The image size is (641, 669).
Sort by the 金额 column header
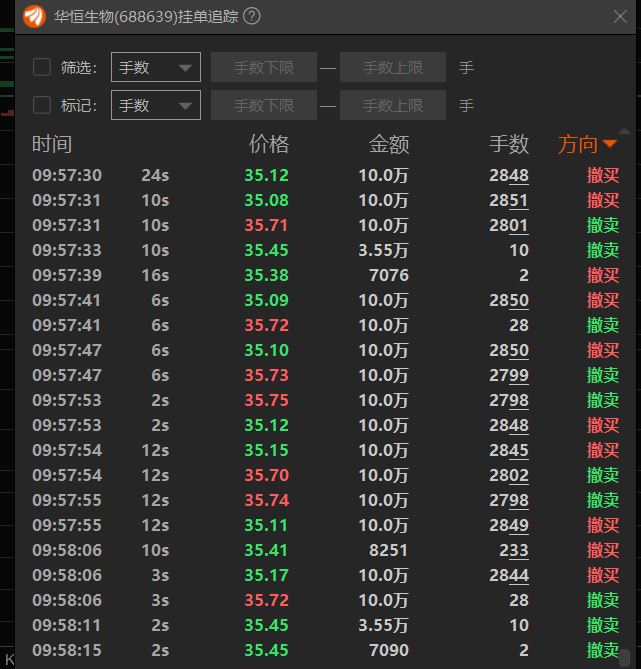coord(389,144)
